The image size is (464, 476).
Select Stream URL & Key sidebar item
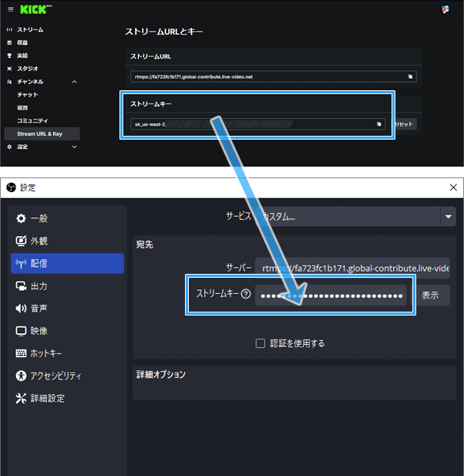click(42, 134)
